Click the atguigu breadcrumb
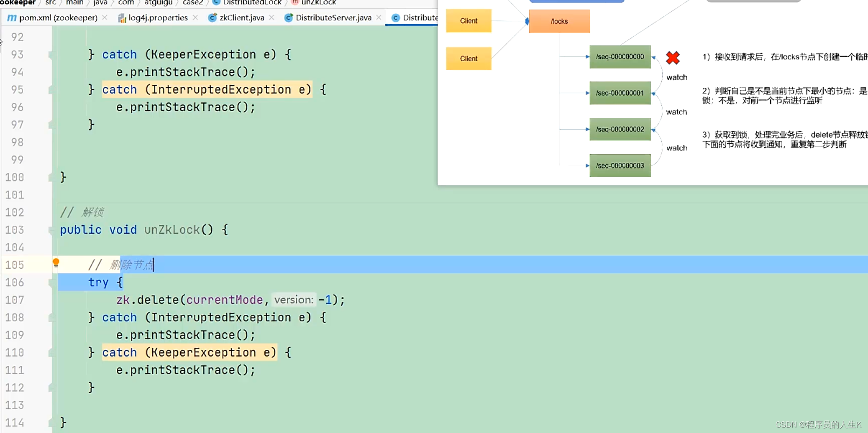Screen dimensions: 868x433 [159, 3]
